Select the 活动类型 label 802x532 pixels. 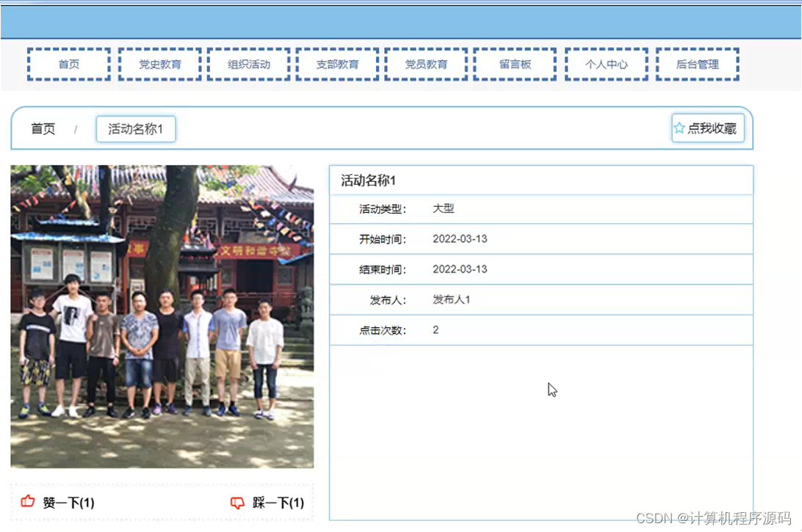(x=382, y=209)
